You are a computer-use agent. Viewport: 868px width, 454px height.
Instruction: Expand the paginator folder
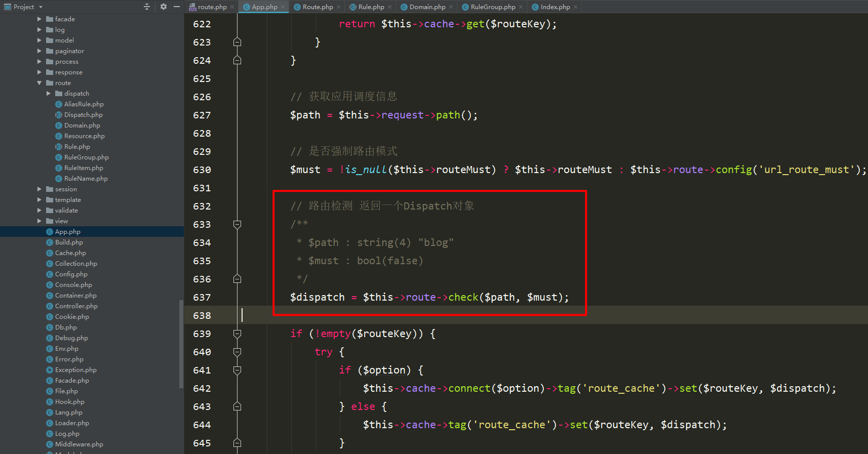[40, 51]
